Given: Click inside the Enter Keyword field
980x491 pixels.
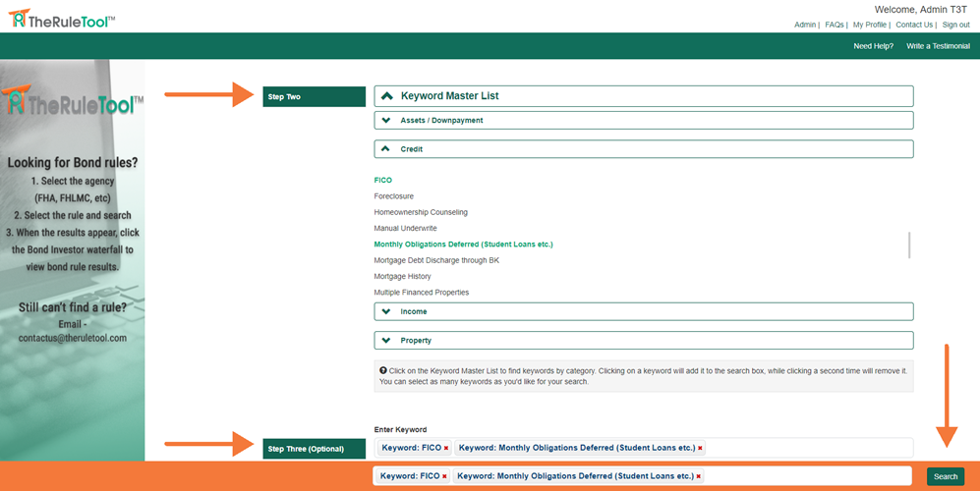Looking at the screenshot, I should click(806, 448).
